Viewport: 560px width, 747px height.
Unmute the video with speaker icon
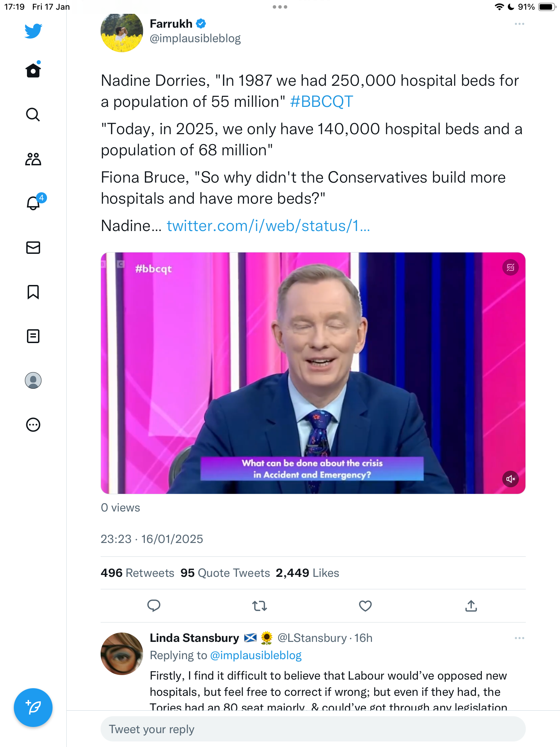510,479
